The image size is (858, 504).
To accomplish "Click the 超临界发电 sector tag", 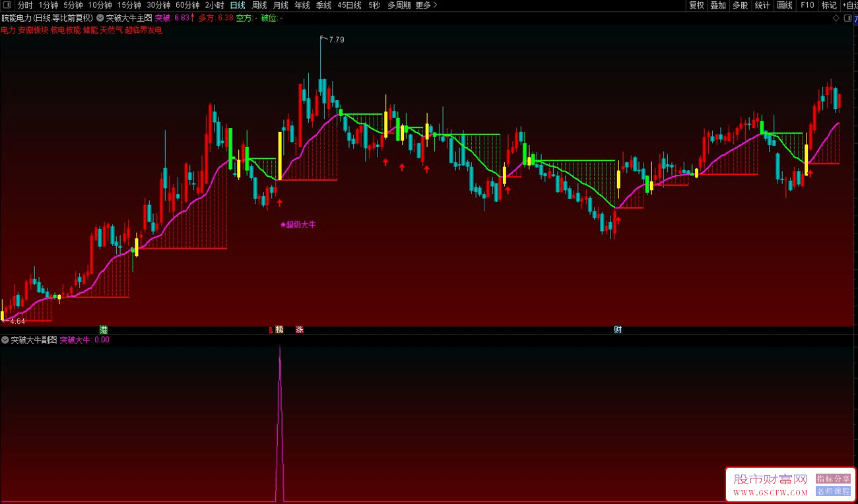I will 143,30.
